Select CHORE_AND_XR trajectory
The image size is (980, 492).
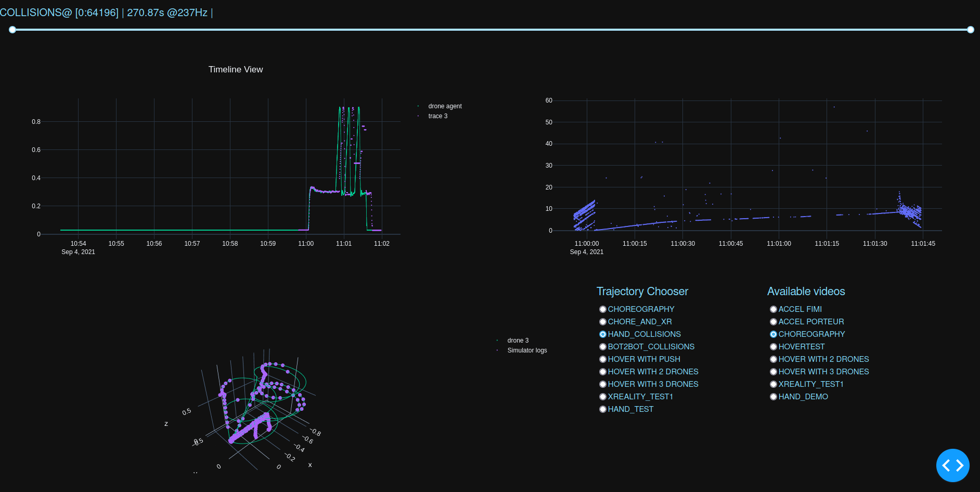click(x=603, y=321)
